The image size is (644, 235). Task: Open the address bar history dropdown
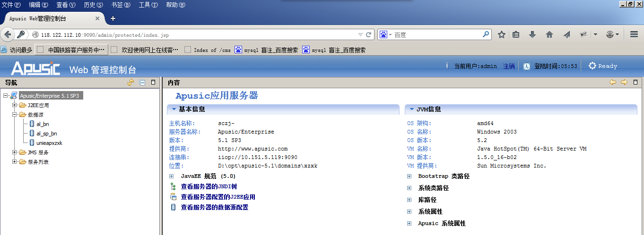pyautogui.click(x=360, y=34)
